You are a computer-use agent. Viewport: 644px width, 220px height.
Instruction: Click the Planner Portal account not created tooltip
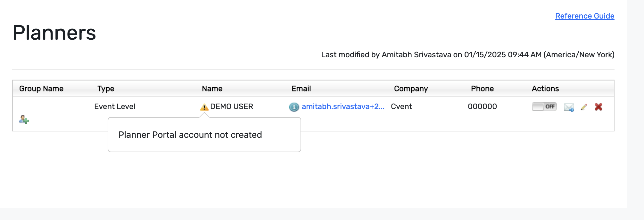tap(204, 135)
